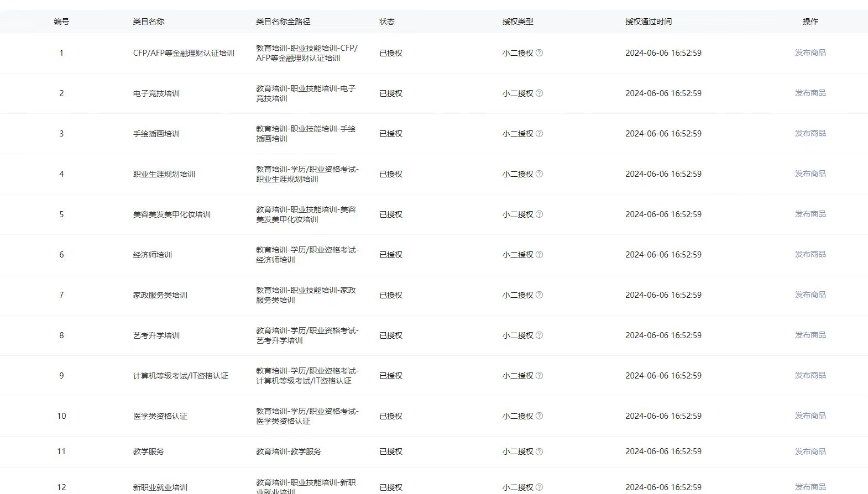
Task: Click help icon beside 小二授权 for 电子竞技培训
Action: pyautogui.click(x=539, y=93)
